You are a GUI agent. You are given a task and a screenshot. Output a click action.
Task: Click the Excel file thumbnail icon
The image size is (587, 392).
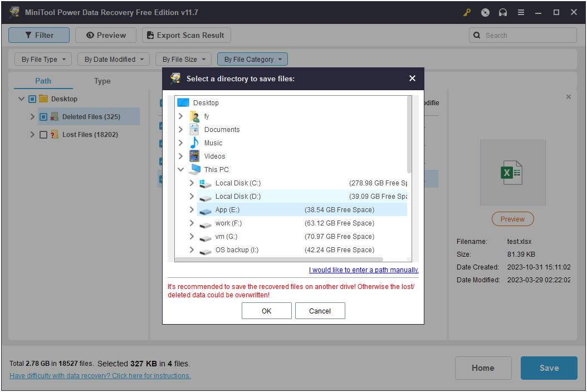point(512,173)
